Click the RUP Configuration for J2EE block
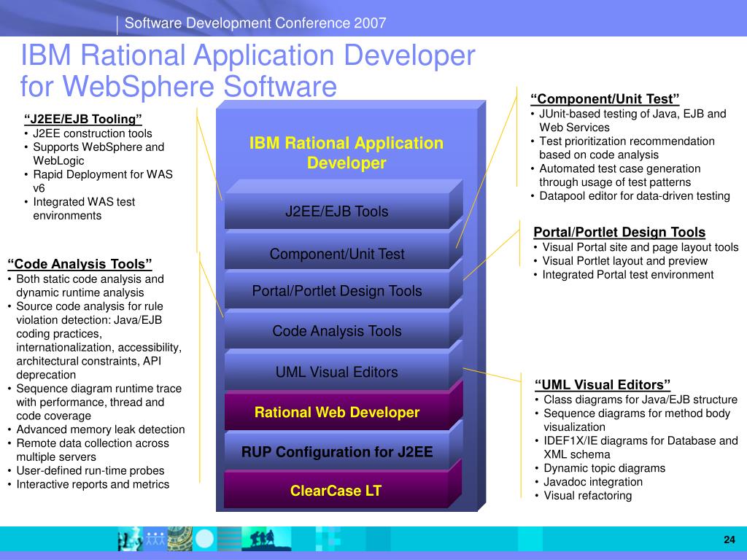 tap(337, 451)
